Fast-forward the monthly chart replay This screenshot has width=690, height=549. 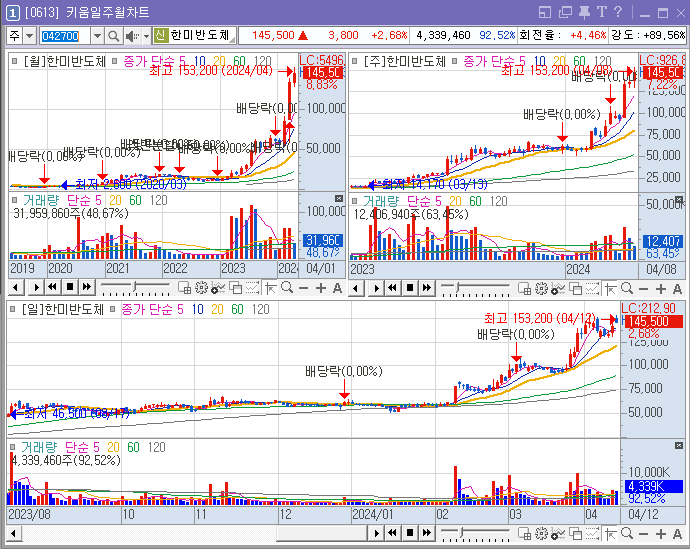(x=87, y=288)
